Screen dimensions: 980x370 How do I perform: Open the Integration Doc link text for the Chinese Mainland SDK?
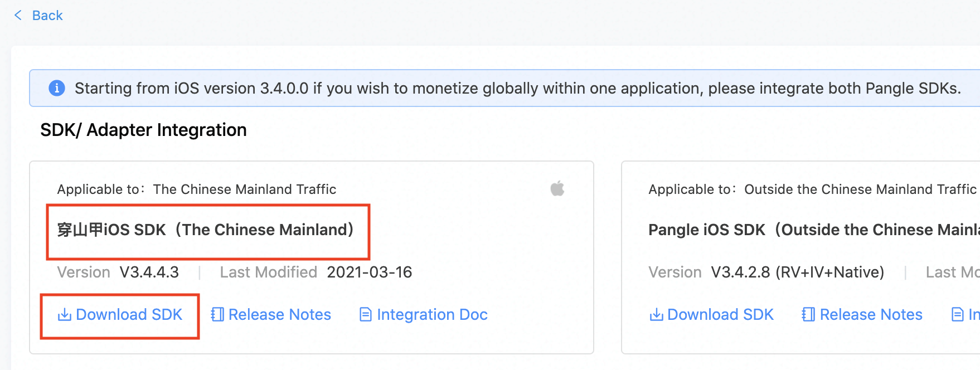click(x=432, y=315)
